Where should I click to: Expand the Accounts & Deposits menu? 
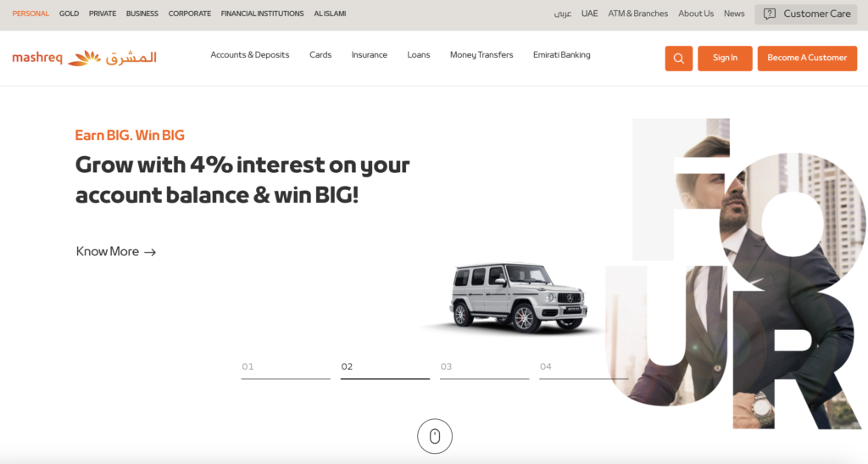tap(250, 55)
